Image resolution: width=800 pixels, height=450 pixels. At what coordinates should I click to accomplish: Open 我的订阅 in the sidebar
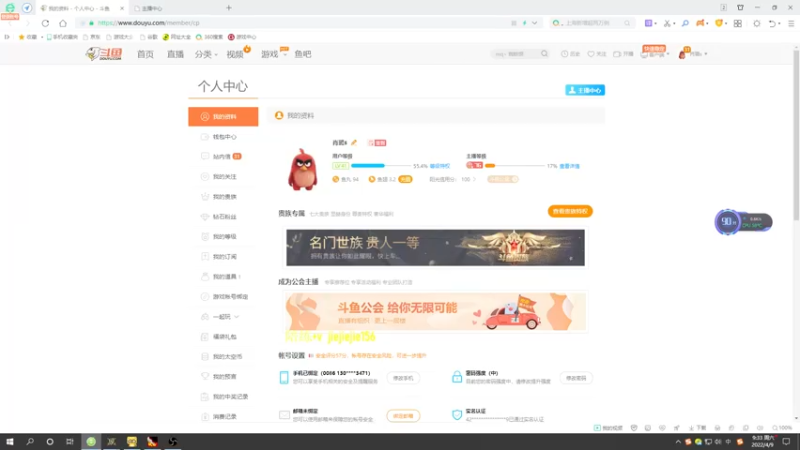point(223,257)
